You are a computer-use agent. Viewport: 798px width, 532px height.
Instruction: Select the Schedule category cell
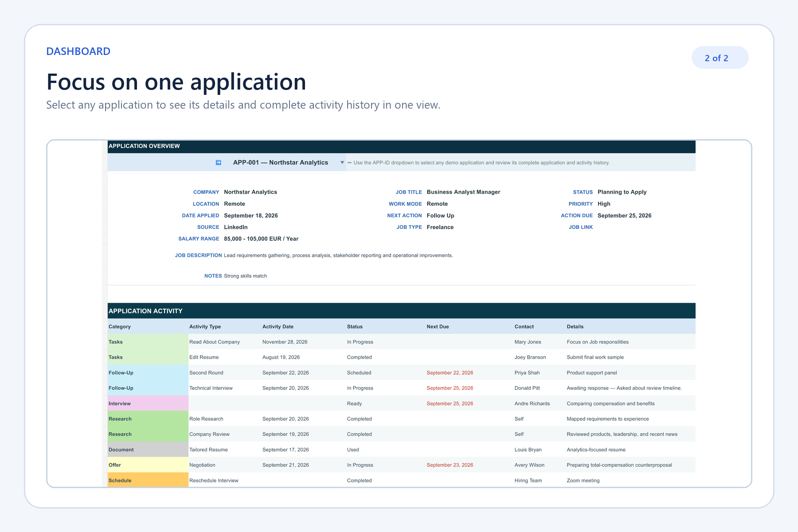(x=148, y=480)
